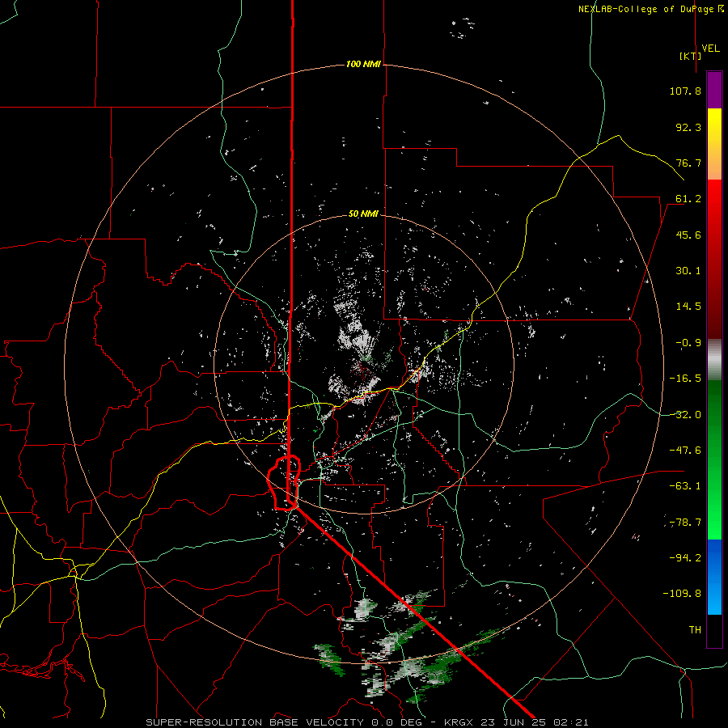The width and height of the screenshot is (728, 728).
Task: Select the 92.3 velocity scale value
Action: point(688,127)
